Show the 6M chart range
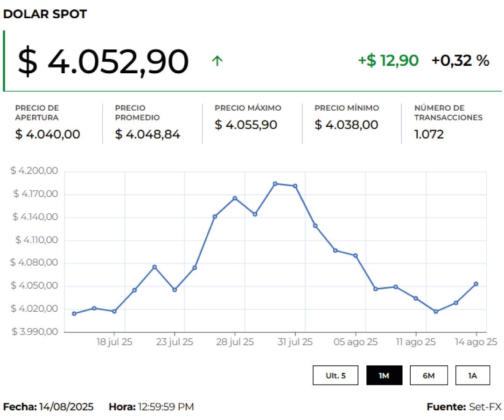 coord(428,375)
